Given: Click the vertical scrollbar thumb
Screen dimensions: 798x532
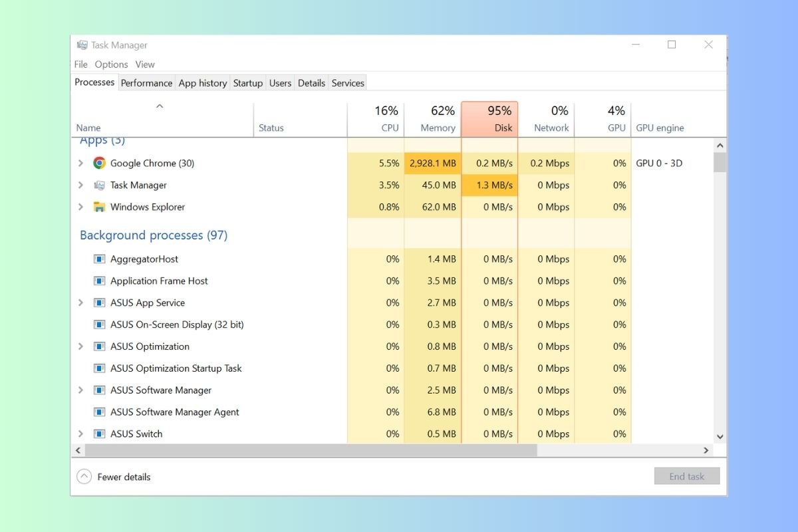Looking at the screenshot, I should [x=720, y=162].
